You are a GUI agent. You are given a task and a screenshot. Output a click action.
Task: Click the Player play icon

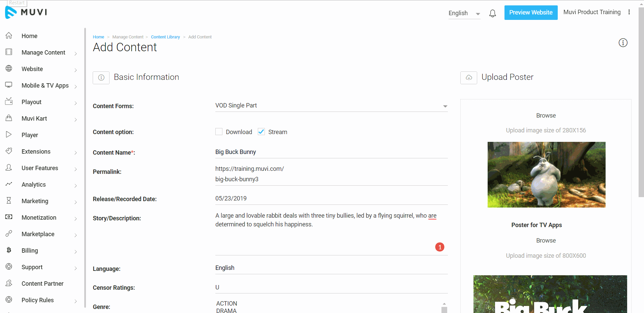(9, 134)
